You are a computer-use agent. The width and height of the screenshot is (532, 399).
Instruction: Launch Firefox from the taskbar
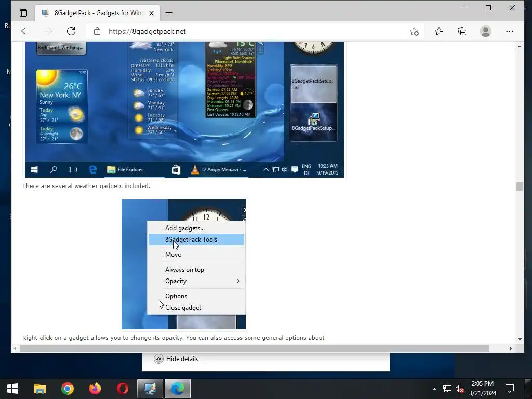point(95,389)
